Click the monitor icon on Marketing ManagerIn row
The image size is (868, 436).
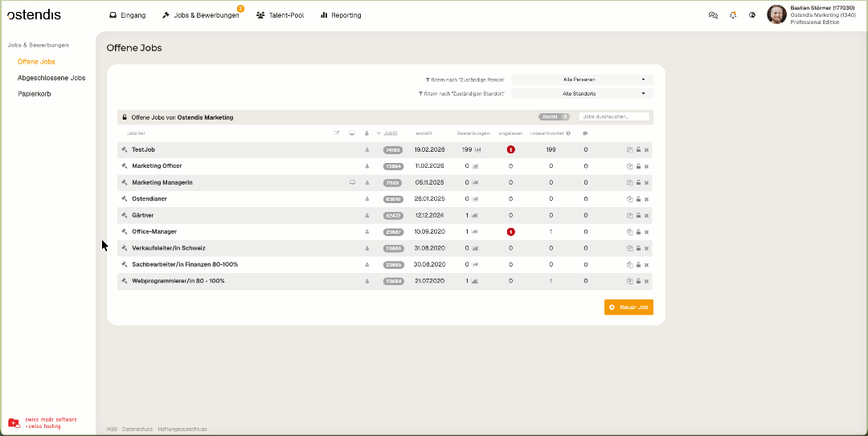tap(352, 182)
